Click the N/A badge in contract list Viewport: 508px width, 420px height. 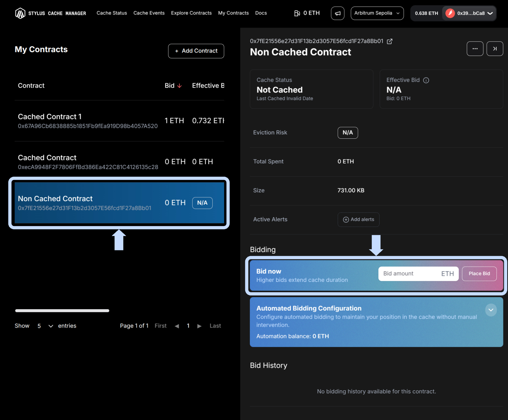tap(202, 203)
